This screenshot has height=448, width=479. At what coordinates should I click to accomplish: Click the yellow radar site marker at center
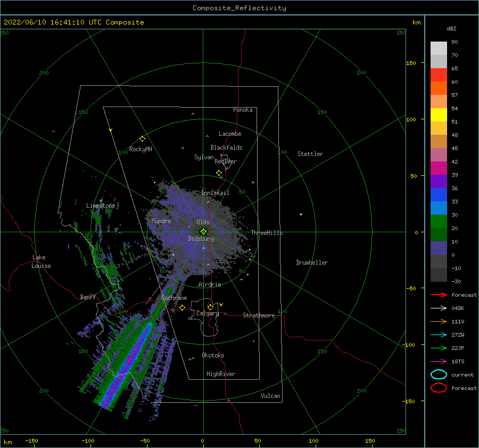pyautogui.click(x=203, y=232)
